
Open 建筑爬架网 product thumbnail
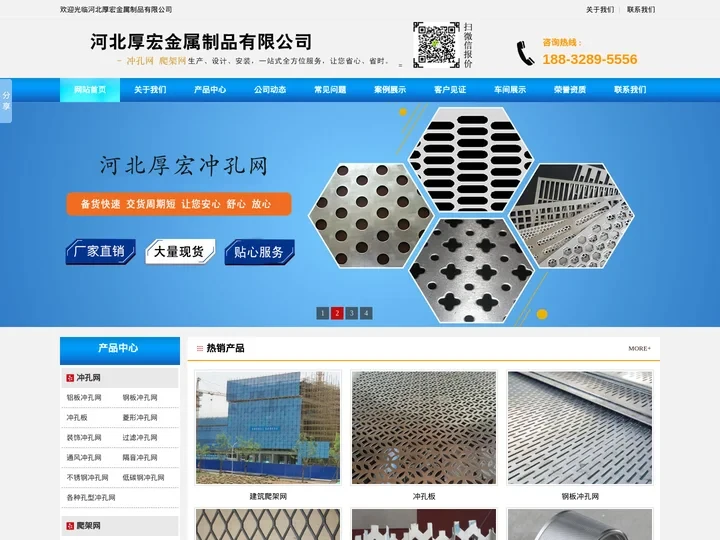[x=268, y=428]
